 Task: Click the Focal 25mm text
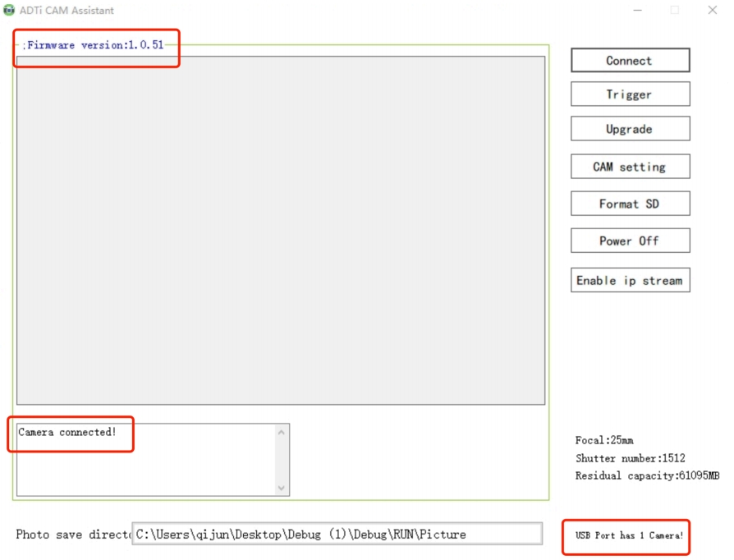pos(604,440)
